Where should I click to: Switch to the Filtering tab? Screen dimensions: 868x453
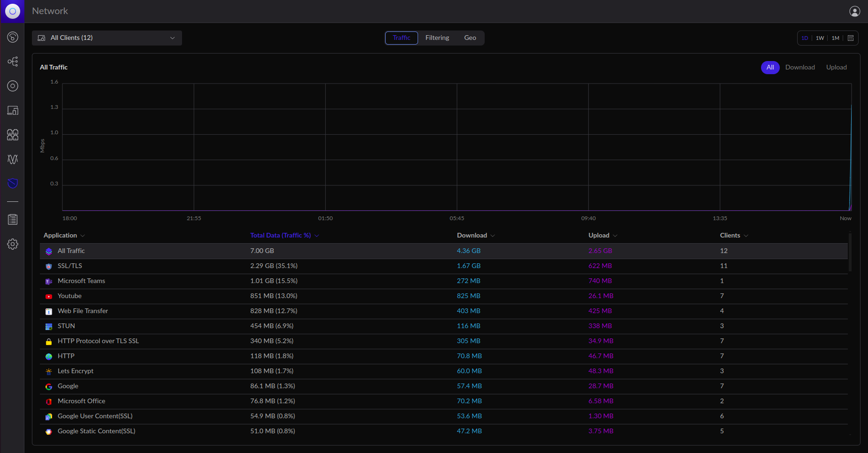pyautogui.click(x=437, y=38)
